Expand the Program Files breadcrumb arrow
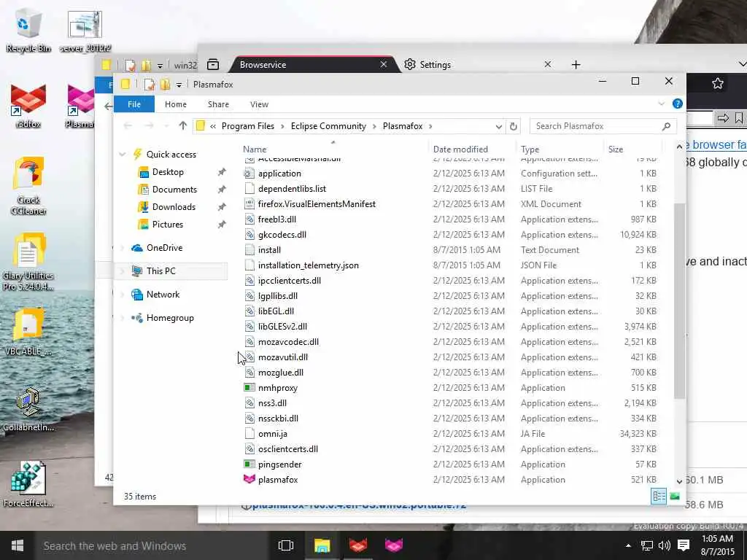 click(282, 126)
